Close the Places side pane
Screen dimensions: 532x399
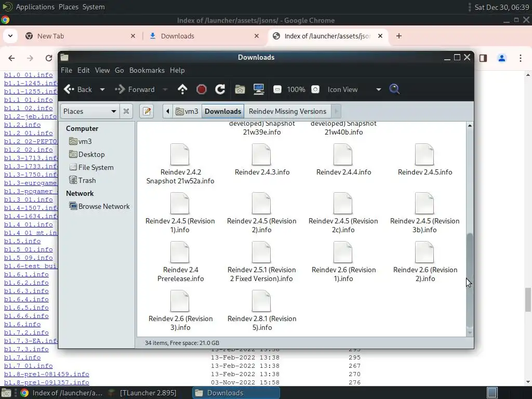(x=126, y=111)
